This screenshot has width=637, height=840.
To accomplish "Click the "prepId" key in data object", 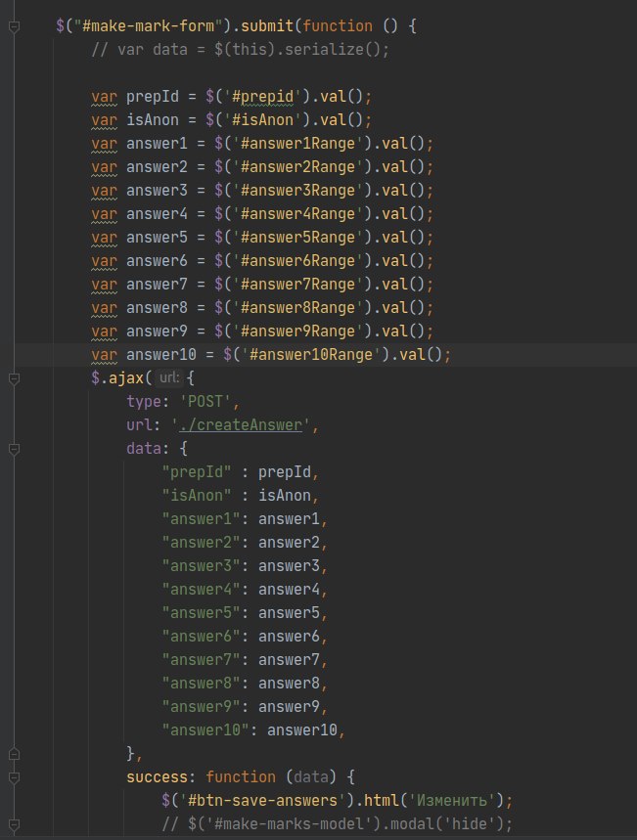I will (197, 472).
